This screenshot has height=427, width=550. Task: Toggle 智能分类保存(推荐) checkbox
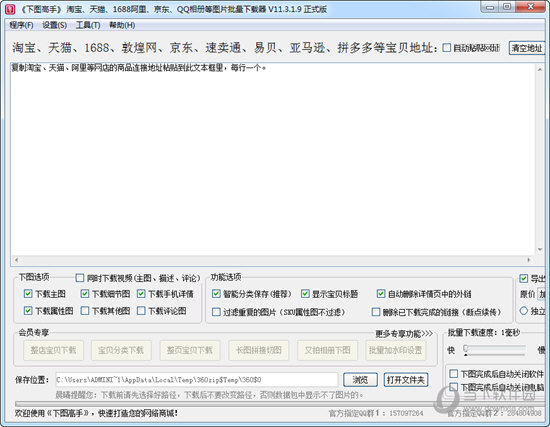click(216, 294)
